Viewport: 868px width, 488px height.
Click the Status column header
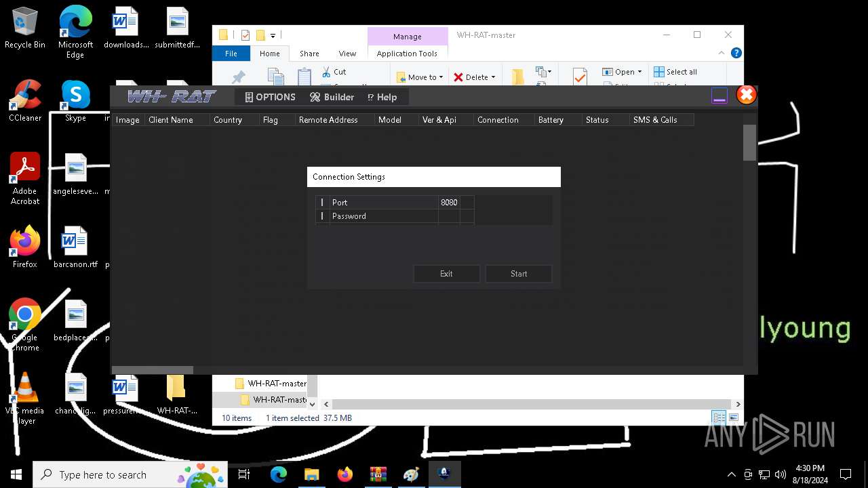point(606,120)
